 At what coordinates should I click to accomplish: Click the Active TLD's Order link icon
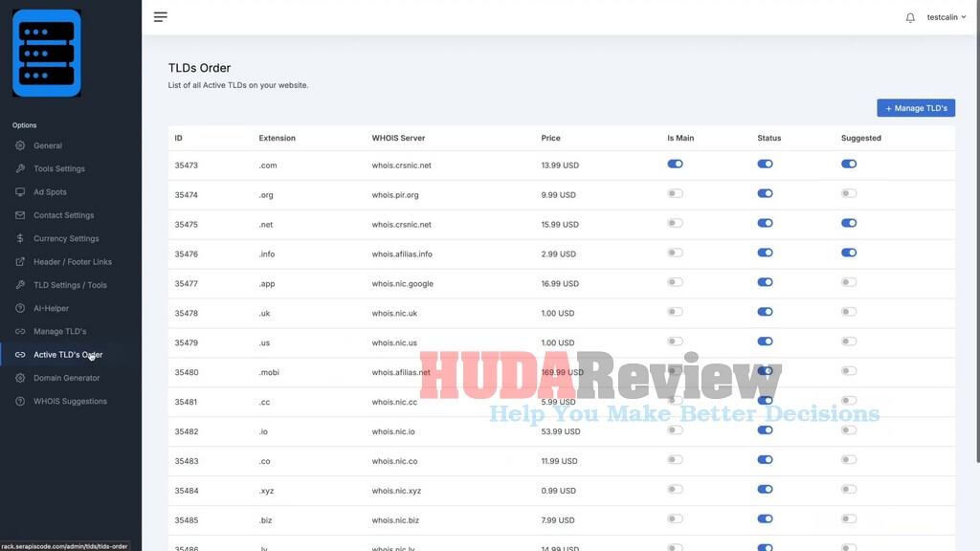(x=20, y=355)
